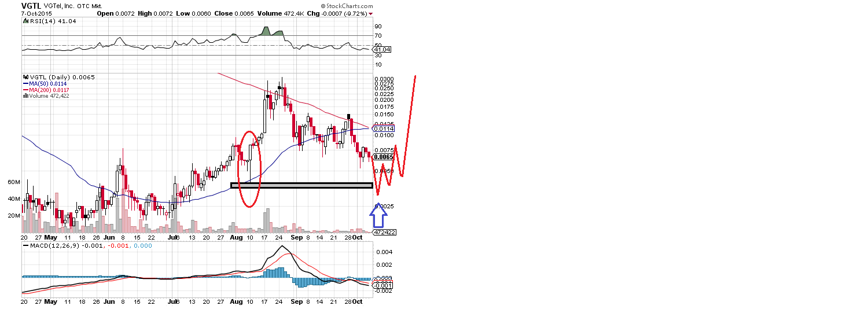Click the 0.004 MACD scale label
This screenshot has width=868, height=309.
(384, 252)
